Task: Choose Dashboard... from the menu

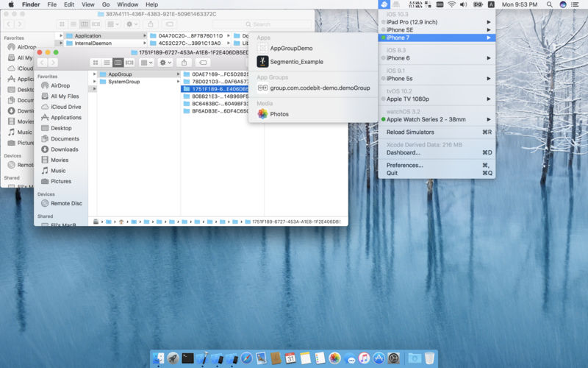Action: click(x=437, y=152)
